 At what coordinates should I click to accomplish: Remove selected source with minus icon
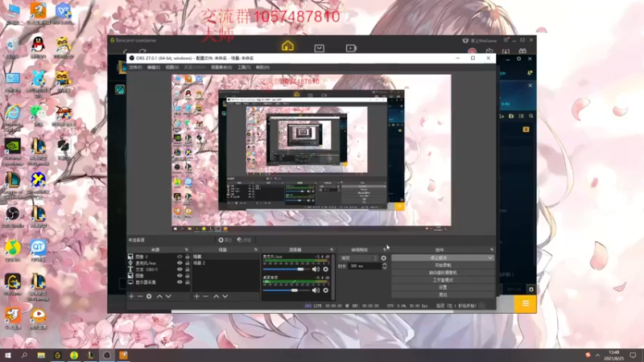(140, 296)
